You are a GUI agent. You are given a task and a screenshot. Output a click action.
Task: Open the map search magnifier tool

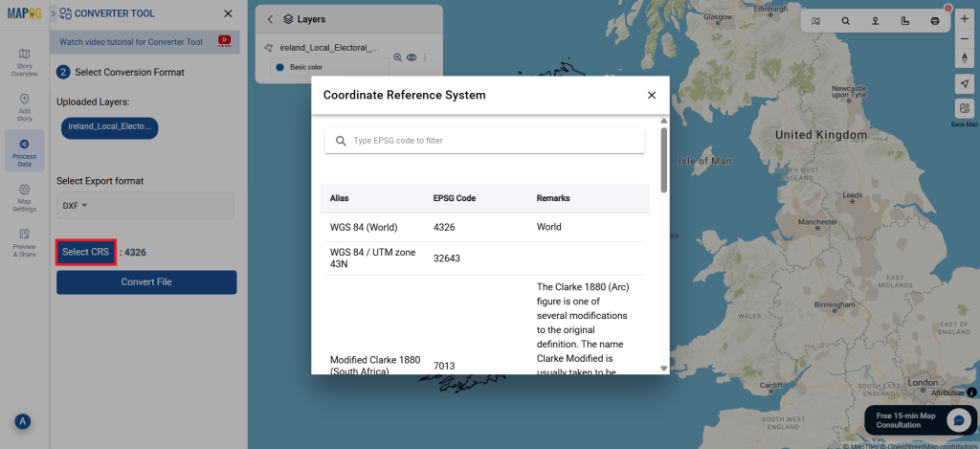point(845,20)
